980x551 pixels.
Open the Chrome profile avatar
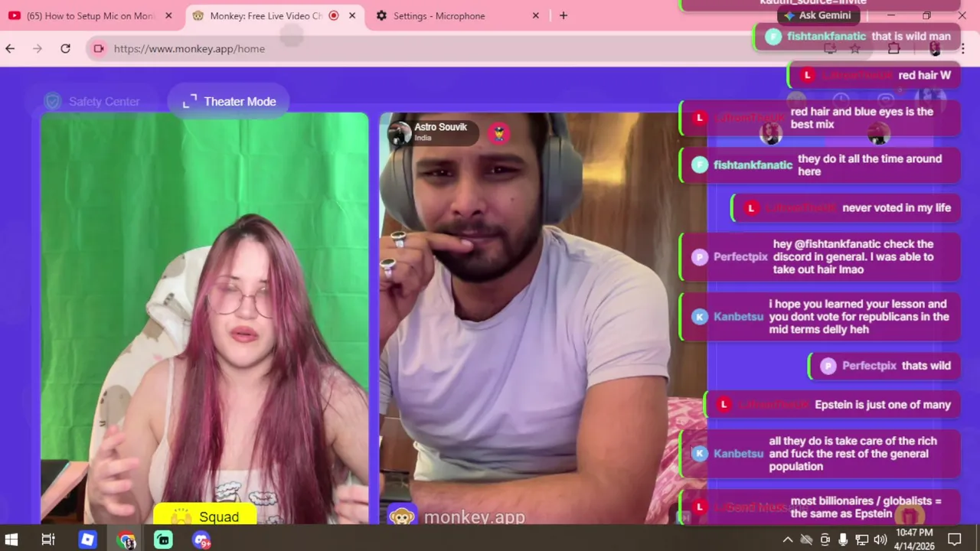point(935,48)
